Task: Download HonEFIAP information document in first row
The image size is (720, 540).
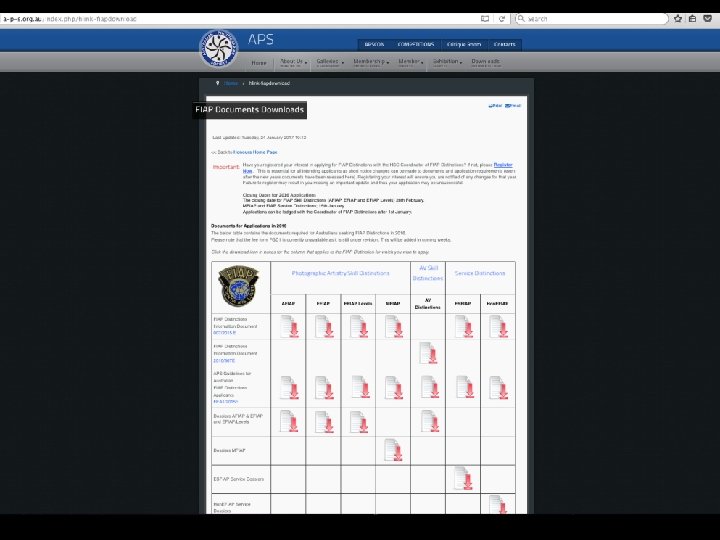Action: [499, 326]
